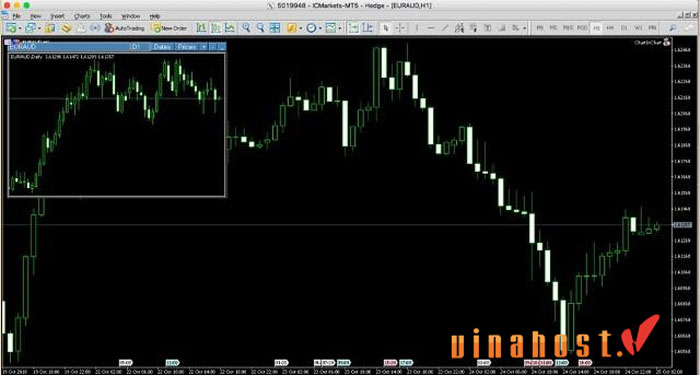The image size is (700, 375).
Task: Open the Insert menu
Action: (x=58, y=16)
